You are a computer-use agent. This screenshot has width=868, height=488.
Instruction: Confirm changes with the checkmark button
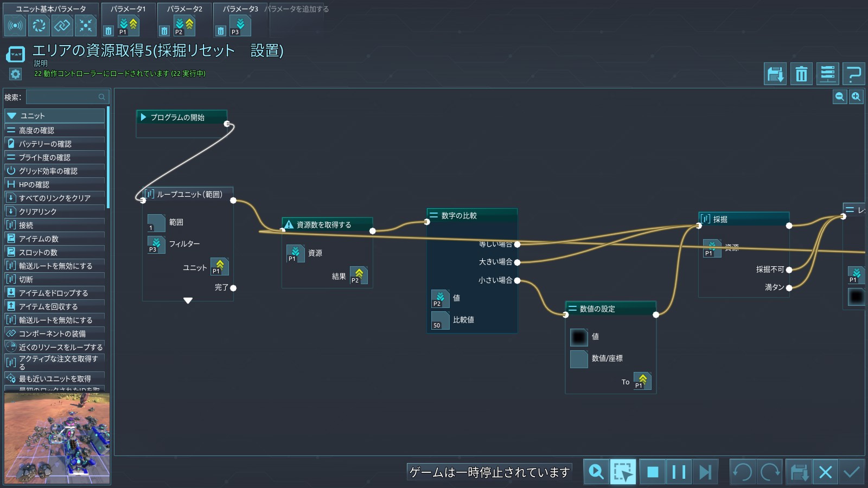click(852, 472)
